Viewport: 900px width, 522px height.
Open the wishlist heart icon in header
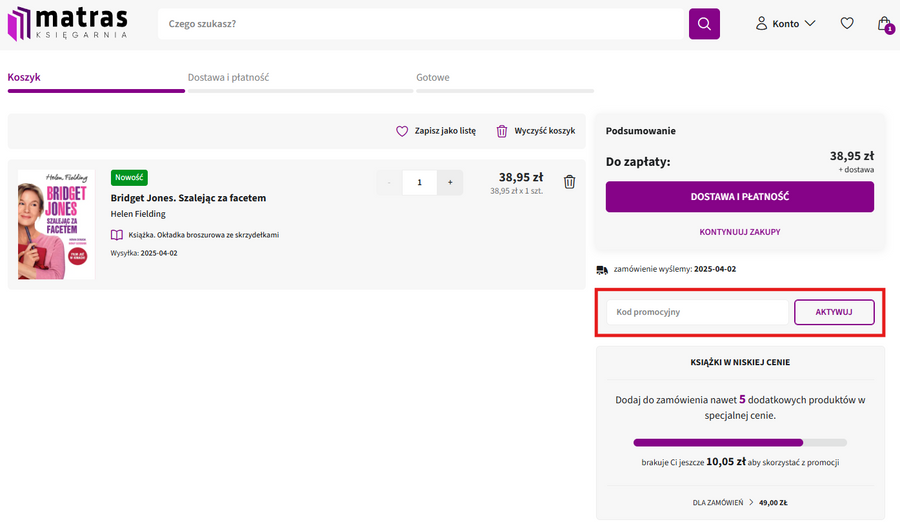(x=847, y=23)
